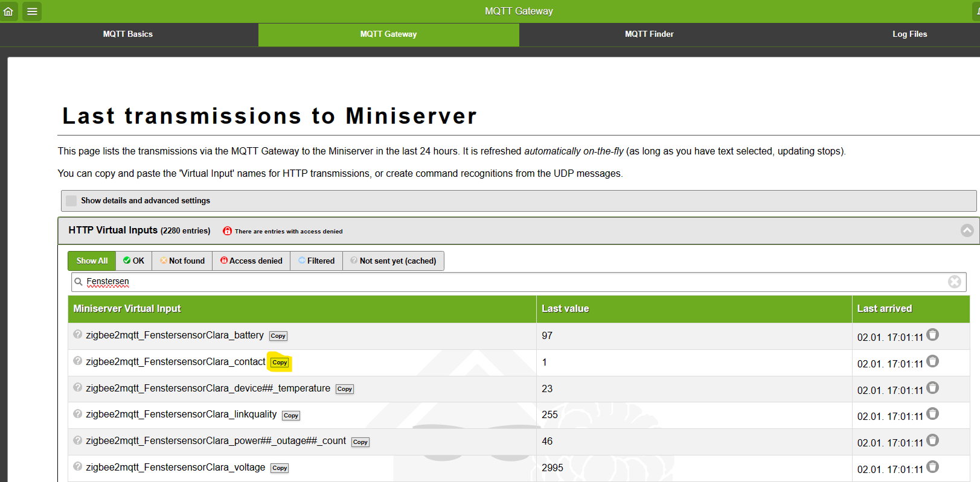Click the Last transmissions to Miniserver heading
The image size is (980, 482).
(269, 116)
